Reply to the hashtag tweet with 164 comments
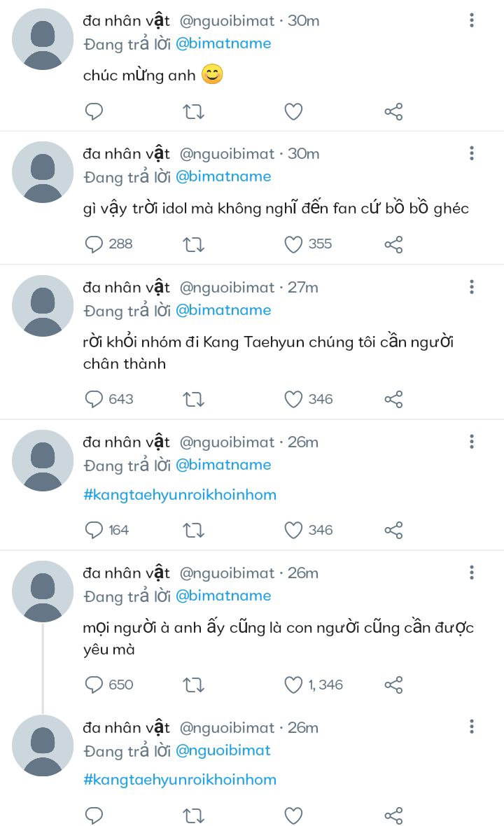The width and height of the screenshot is (504, 826). click(94, 530)
